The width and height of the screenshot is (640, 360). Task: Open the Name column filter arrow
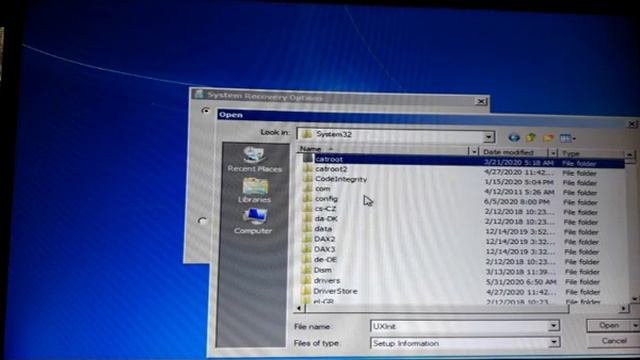coord(473,151)
